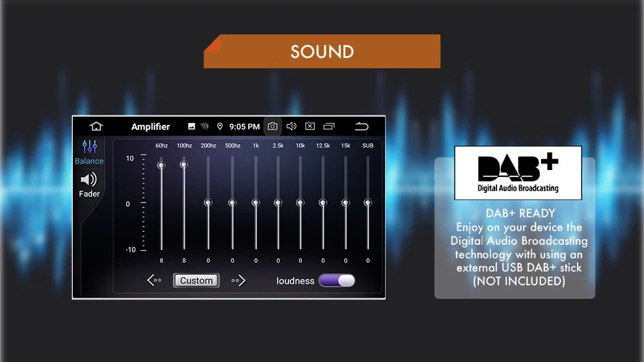644x362 pixels.
Task: Close current app with X box icon
Action: click(x=310, y=126)
